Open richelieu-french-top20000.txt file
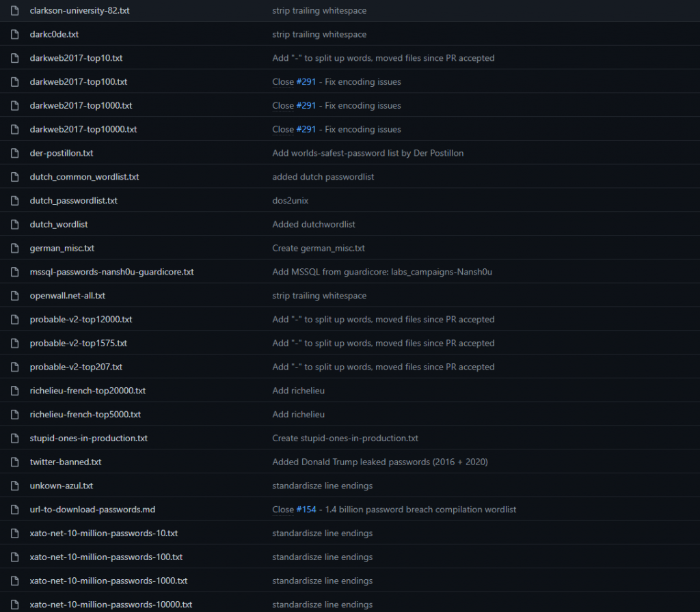The height and width of the screenshot is (612, 700). [x=87, y=391]
